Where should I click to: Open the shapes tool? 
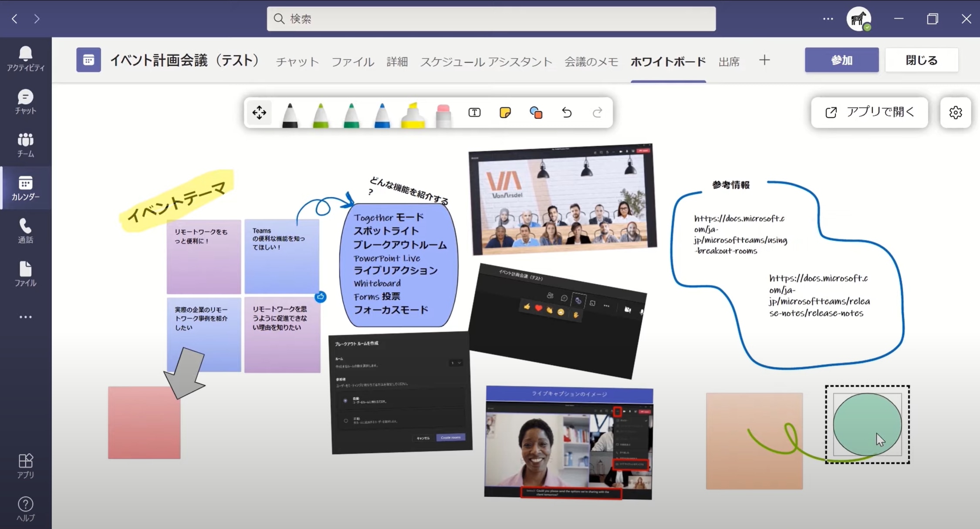[x=536, y=113]
